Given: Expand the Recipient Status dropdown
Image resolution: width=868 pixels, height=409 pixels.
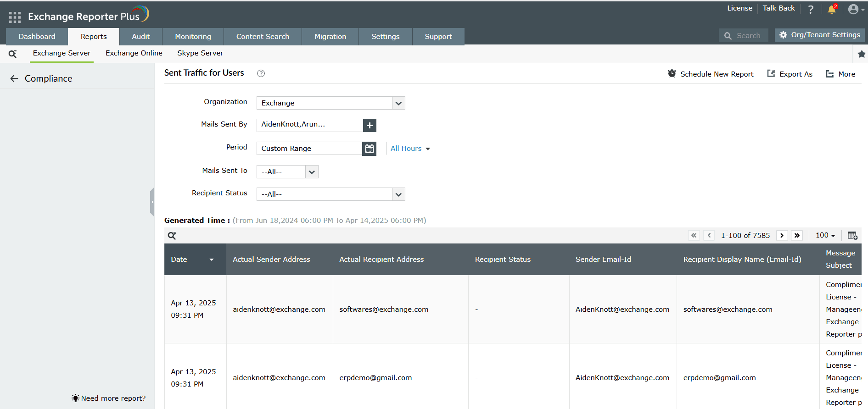Looking at the screenshot, I should point(398,194).
